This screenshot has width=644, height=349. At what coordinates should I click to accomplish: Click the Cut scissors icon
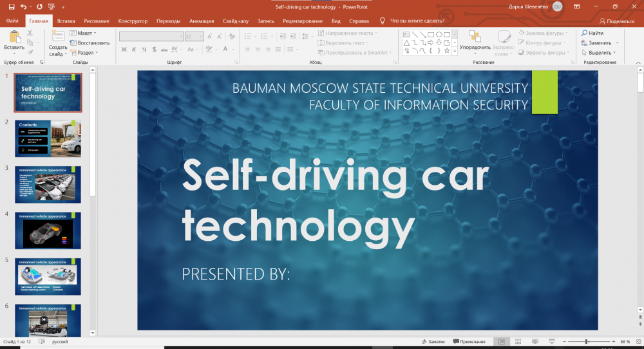coord(30,33)
